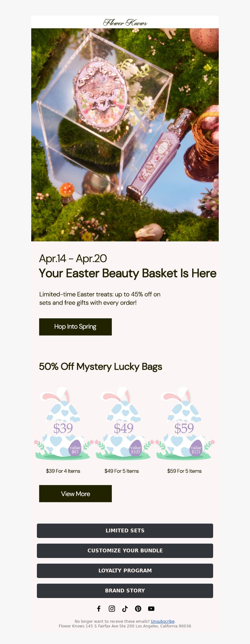
Task: Click the Unsubscribe link
Action: click(x=162, y=621)
